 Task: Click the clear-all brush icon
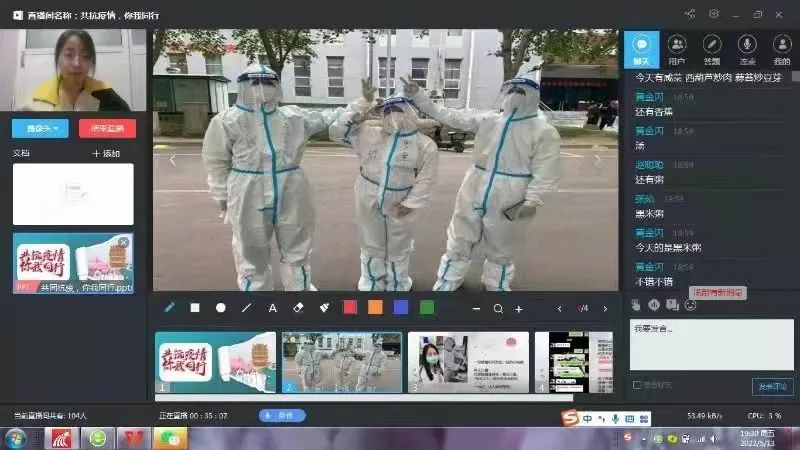click(324, 308)
